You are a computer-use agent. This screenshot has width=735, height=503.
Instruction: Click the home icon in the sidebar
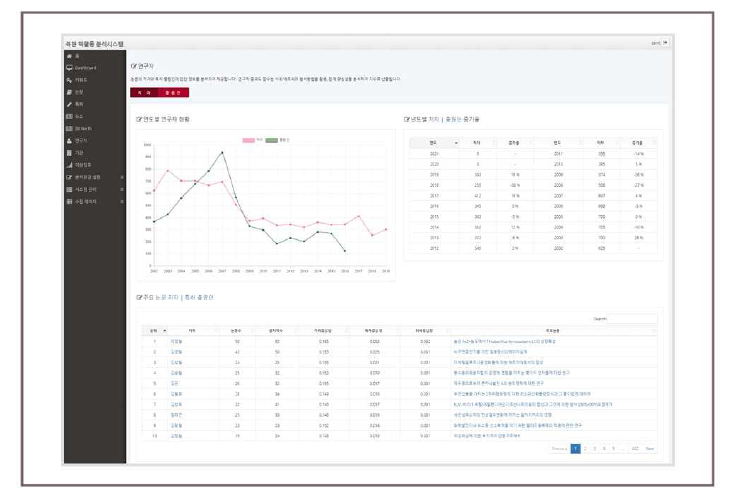coord(69,54)
